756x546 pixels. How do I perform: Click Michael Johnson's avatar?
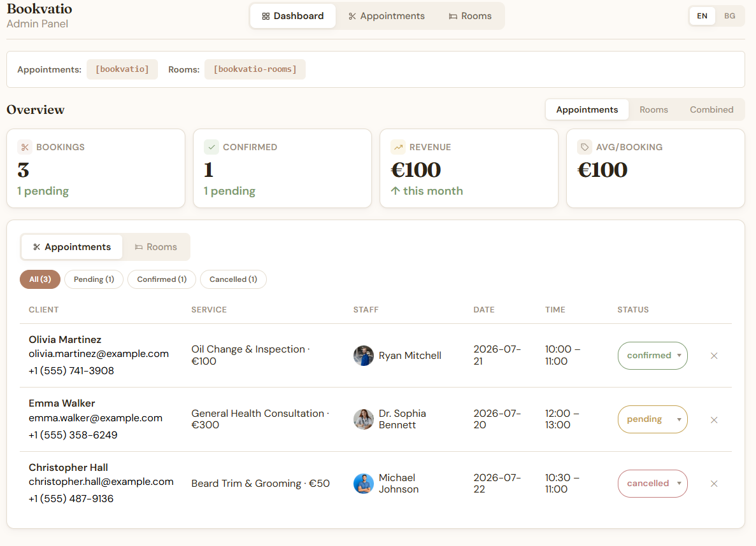(364, 484)
